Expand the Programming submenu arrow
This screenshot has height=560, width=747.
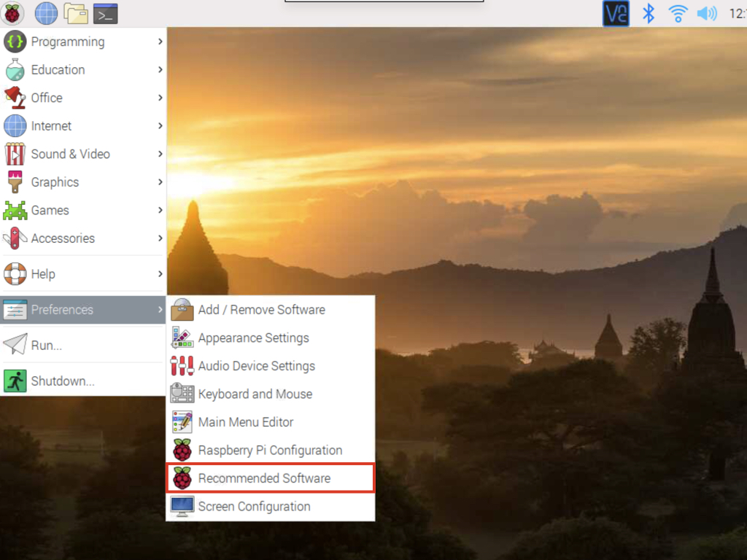pos(160,42)
